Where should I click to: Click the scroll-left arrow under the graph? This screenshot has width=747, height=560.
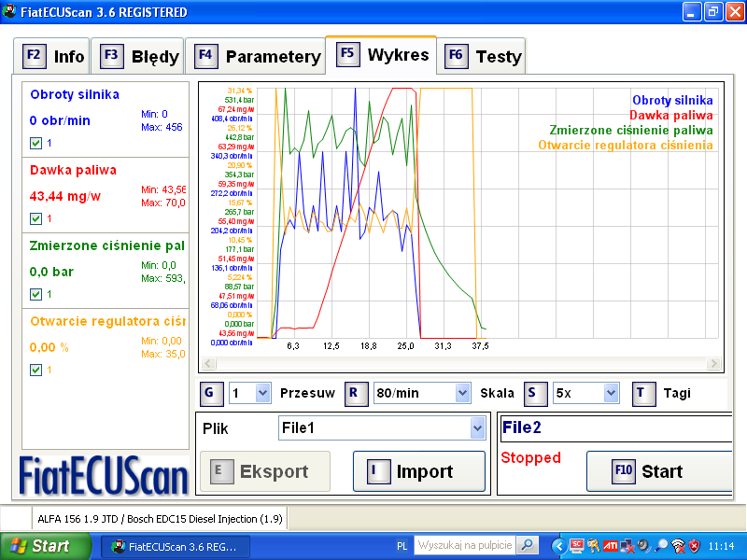pos(208,364)
